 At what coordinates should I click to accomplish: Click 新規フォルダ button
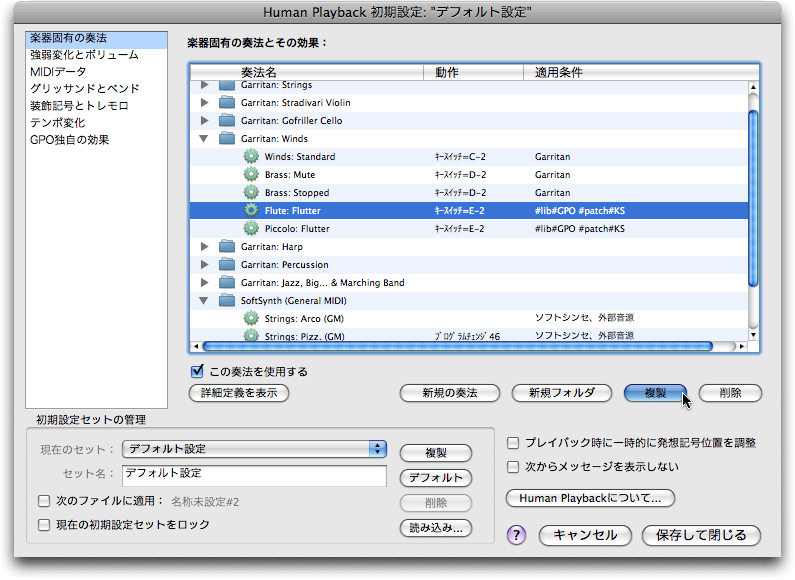(562, 393)
